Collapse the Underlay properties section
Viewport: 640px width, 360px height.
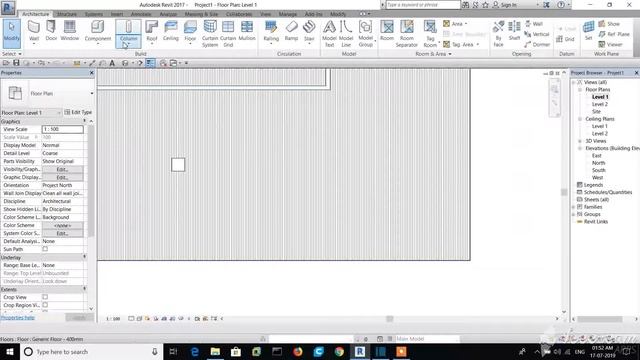coord(84,257)
